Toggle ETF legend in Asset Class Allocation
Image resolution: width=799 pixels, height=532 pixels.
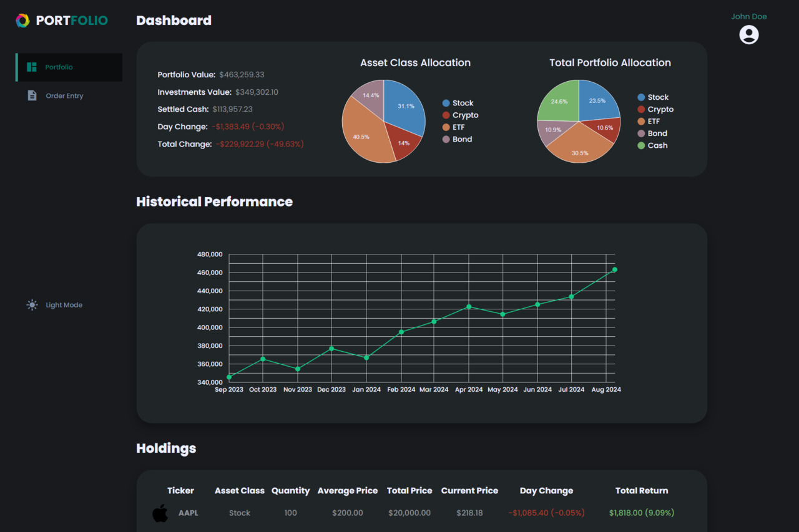tap(453, 127)
